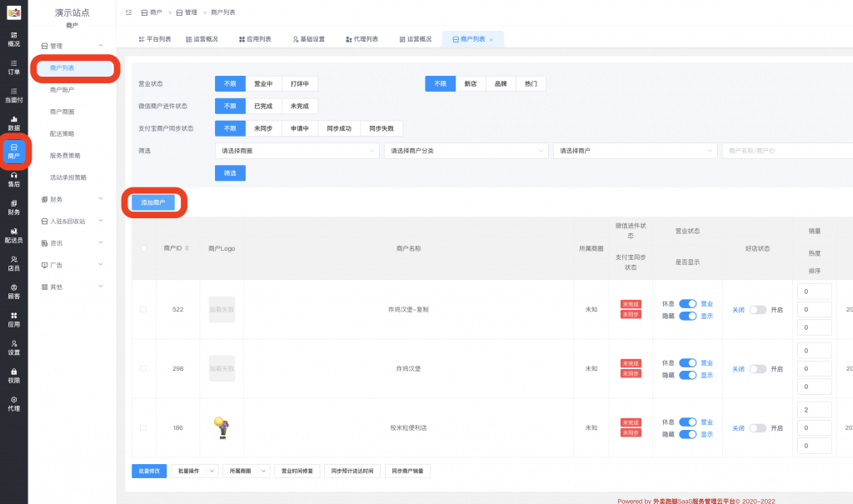Click the 添加商户 button
Viewport: 853px width, 504px height.
pos(153,202)
